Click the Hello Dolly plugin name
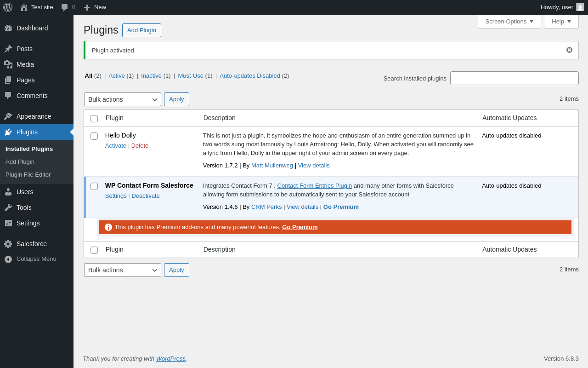588x368 pixels. click(x=120, y=135)
